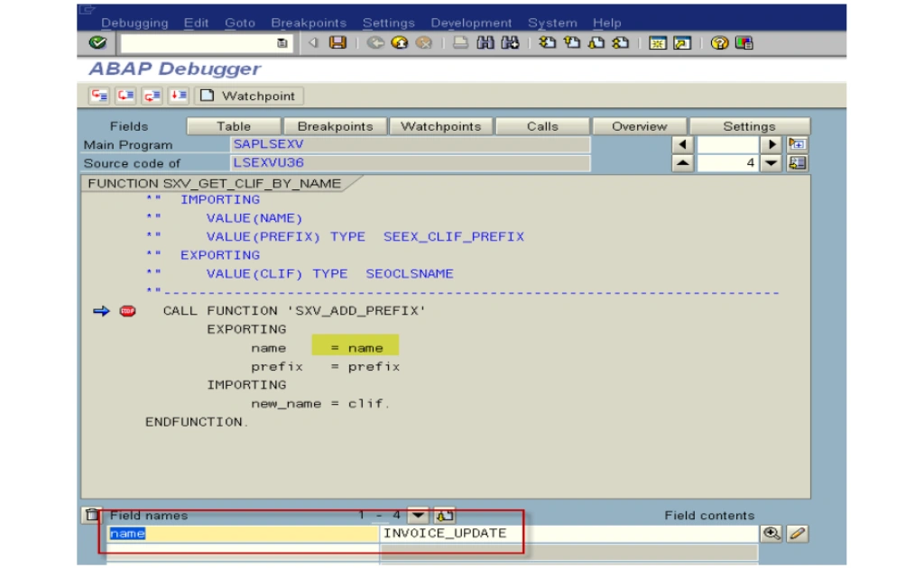Image resolution: width=924 pixels, height=568 pixels.
Task: Switch to the Calls view button
Action: [x=542, y=126]
